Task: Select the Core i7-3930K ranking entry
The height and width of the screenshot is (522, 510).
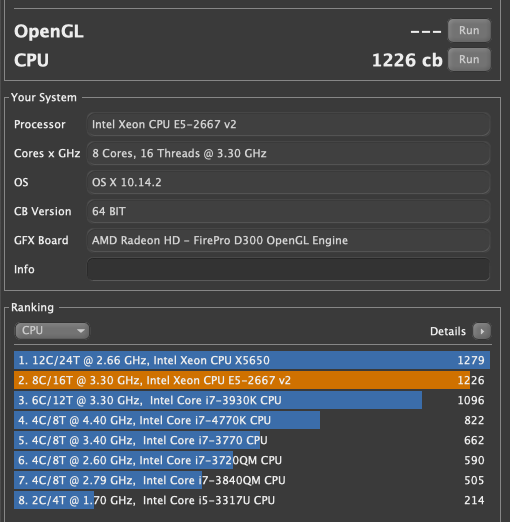Action: 252,400
